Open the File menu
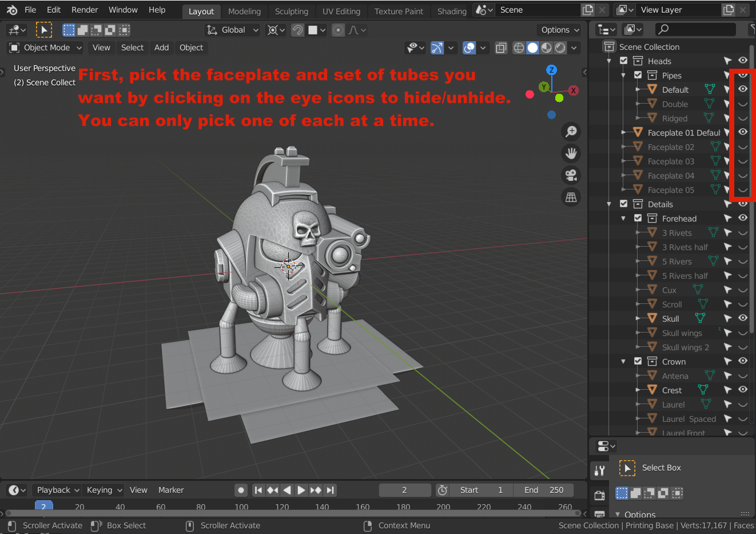The width and height of the screenshot is (756, 534). pos(30,10)
